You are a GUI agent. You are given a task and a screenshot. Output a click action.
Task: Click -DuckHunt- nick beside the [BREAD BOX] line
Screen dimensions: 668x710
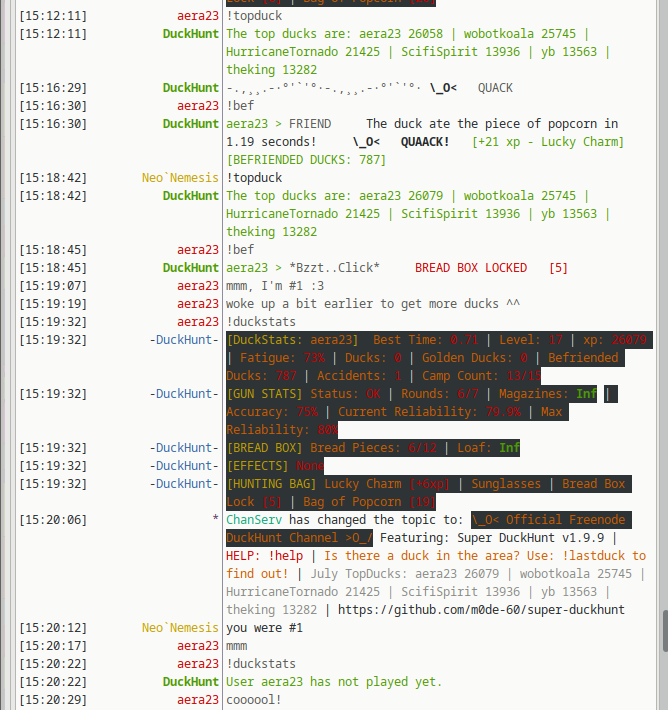click(x=184, y=447)
